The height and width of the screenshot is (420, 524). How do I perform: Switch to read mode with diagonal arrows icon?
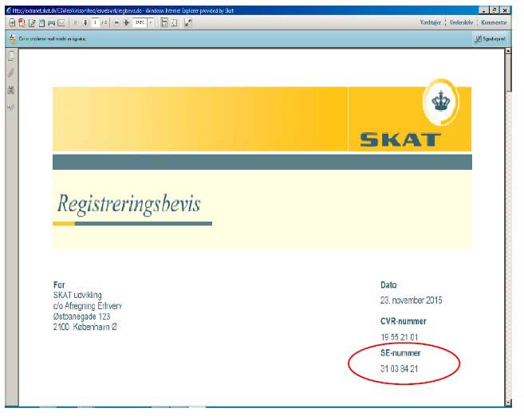pyautogui.click(x=188, y=22)
